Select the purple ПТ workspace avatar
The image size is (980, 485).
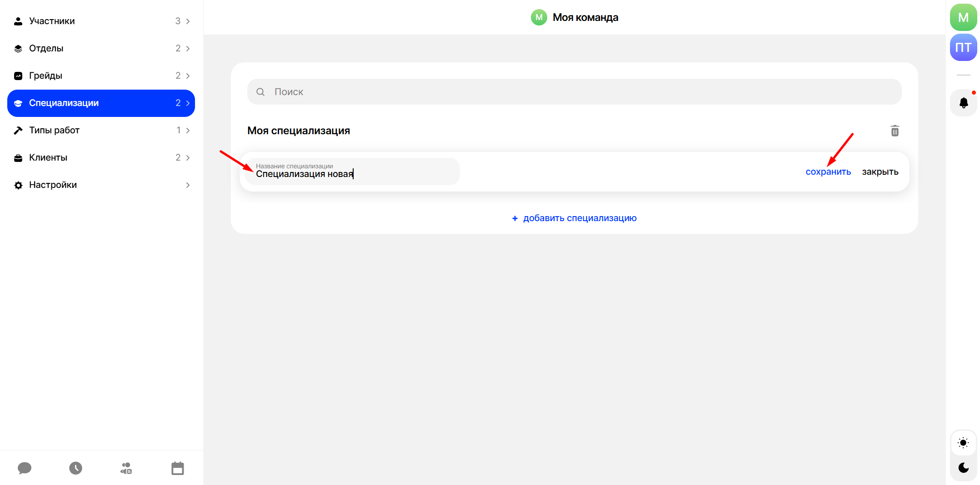(x=963, y=47)
